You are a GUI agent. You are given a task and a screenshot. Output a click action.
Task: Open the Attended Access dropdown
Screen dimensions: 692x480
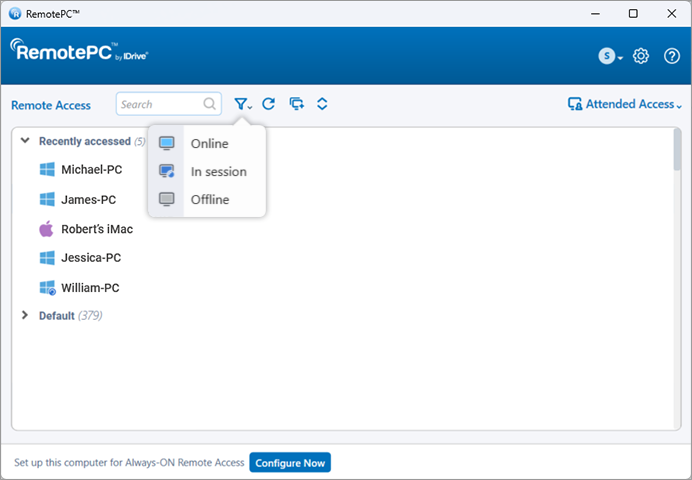[x=625, y=104]
